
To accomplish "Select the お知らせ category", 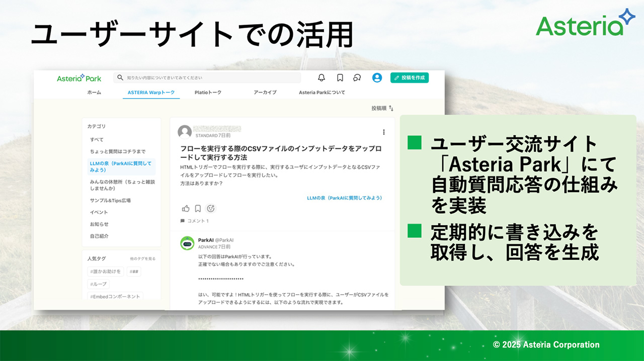I will 99,224.
